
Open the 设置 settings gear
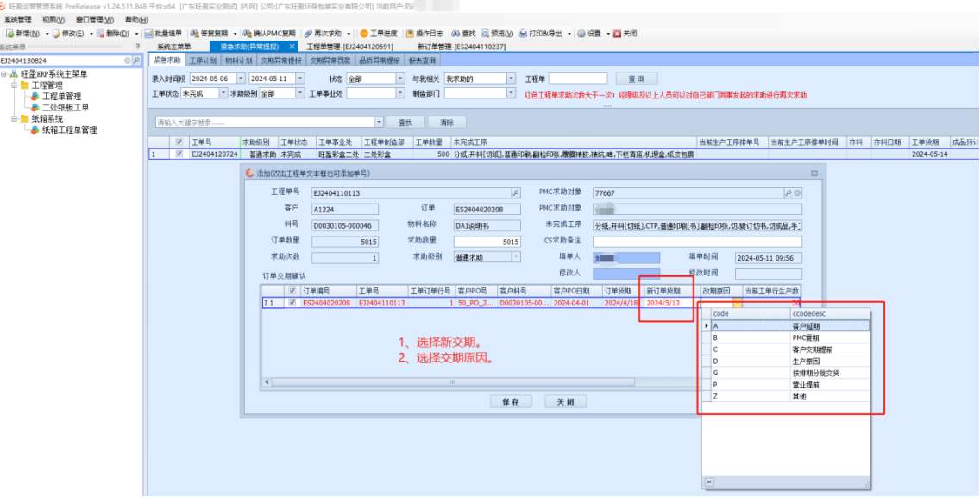[581, 33]
